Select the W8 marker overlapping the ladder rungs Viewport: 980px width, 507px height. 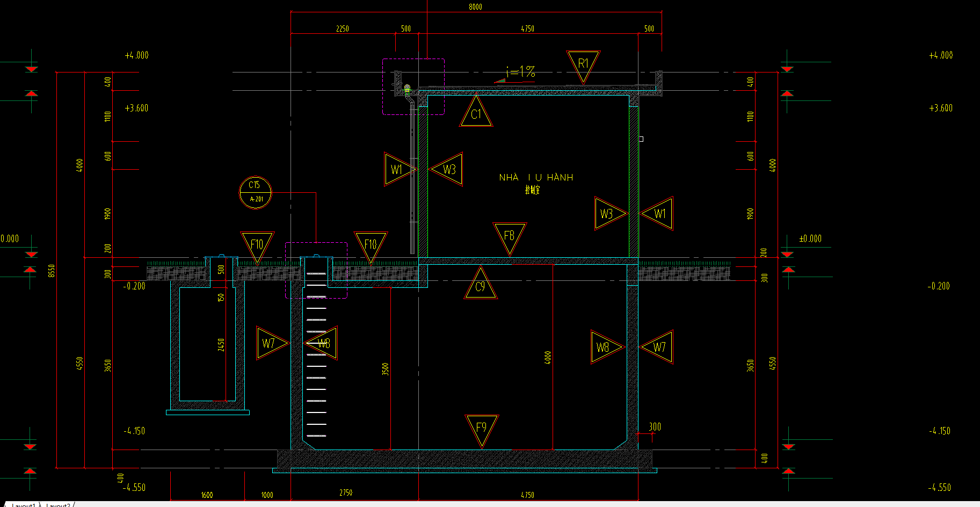[321, 343]
